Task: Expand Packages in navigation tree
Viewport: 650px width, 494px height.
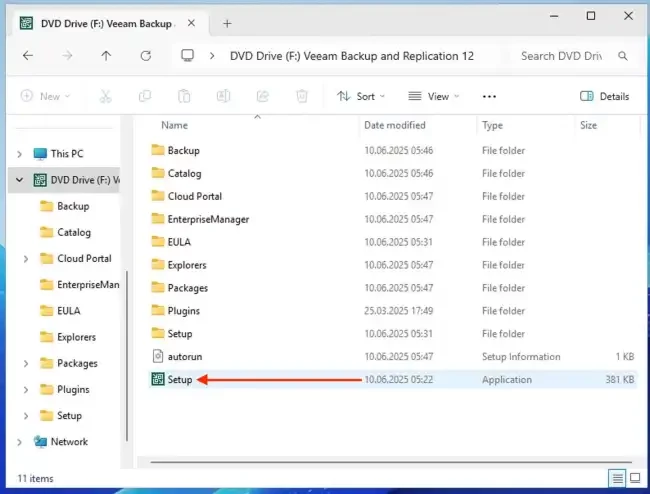Action: coord(26,364)
